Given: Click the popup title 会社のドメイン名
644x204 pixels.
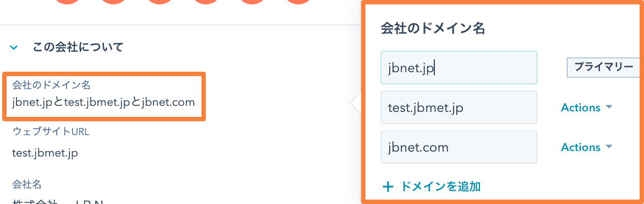Looking at the screenshot, I should tap(433, 28).
